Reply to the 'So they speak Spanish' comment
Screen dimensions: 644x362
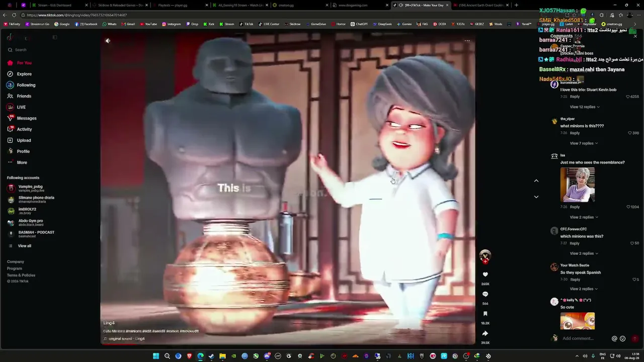[x=575, y=280]
